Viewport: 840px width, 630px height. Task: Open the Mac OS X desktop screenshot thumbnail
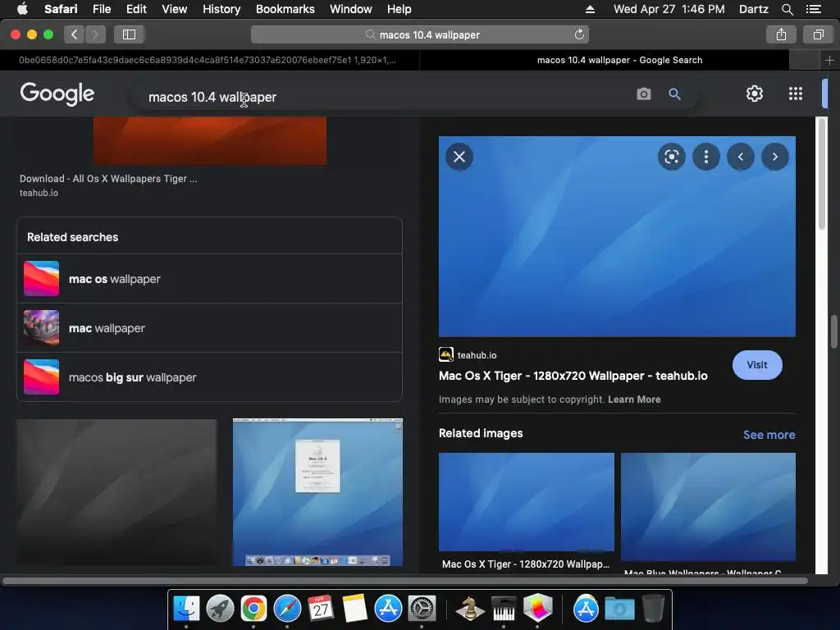[x=317, y=492]
